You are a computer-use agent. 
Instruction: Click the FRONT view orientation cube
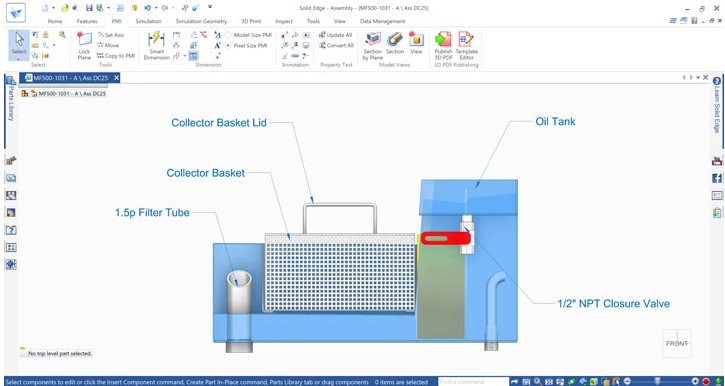pyautogui.click(x=677, y=343)
